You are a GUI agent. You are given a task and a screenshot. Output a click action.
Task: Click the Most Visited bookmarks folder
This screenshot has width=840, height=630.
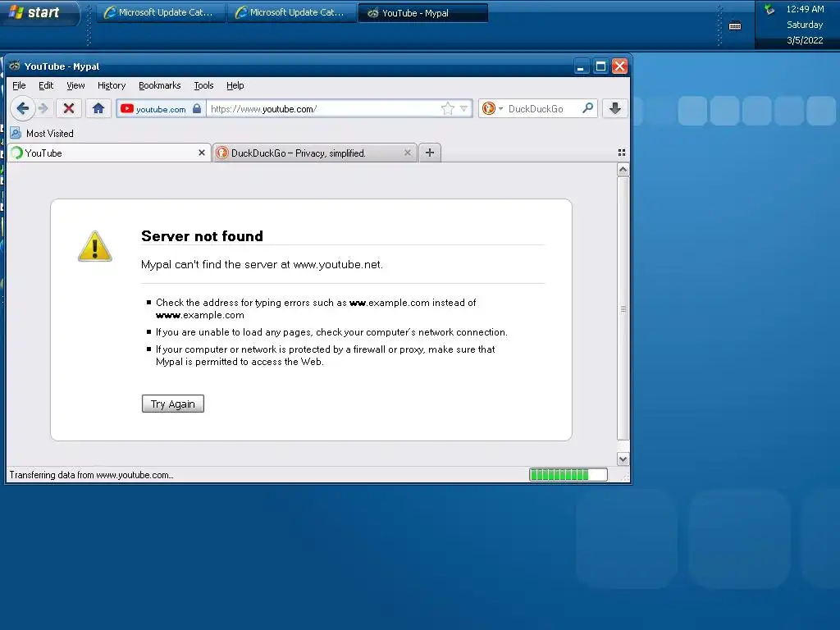click(x=42, y=134)
